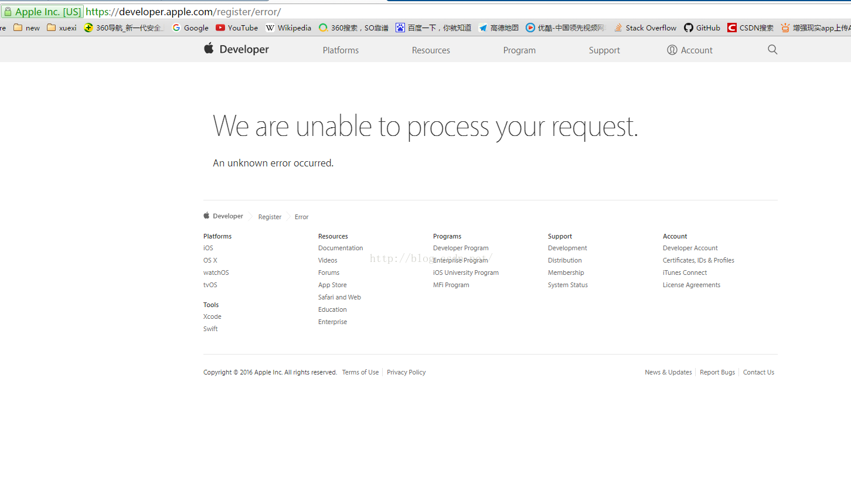
Task: Open the YouTube bookmark
Action: click(237, 28)
